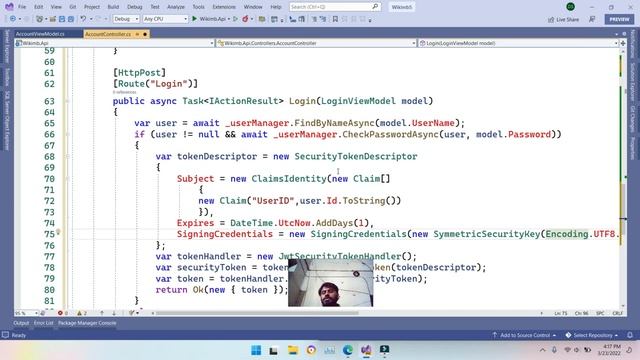Click the vertical editor scrollbar
Viewport: 640px width, 360px height.
[623, 178]
